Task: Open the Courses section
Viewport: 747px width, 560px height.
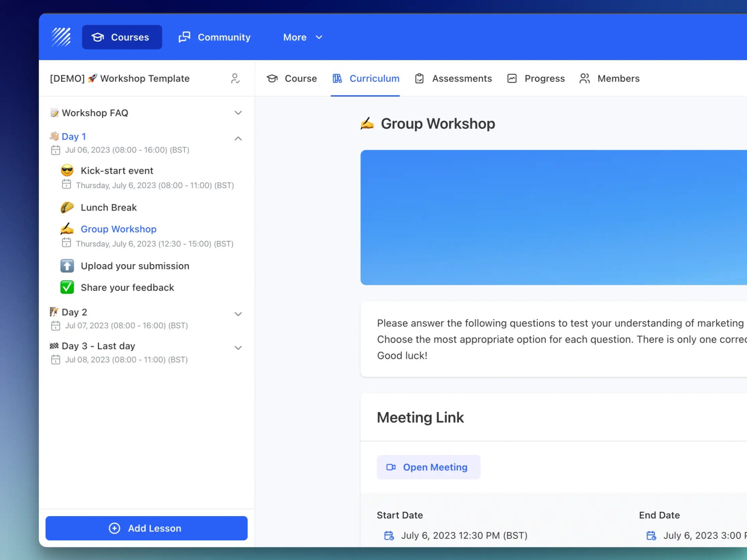Action: point(122,37)
